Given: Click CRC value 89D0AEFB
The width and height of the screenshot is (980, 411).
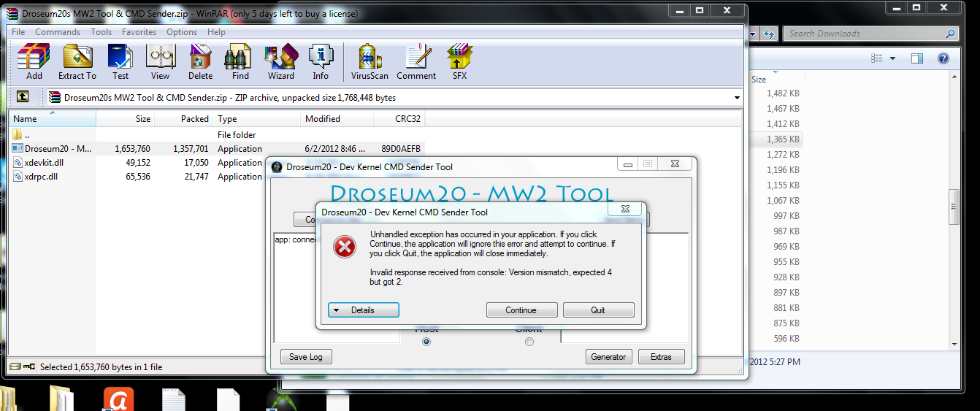Looking at the screenshot, I should coord(401,149).
